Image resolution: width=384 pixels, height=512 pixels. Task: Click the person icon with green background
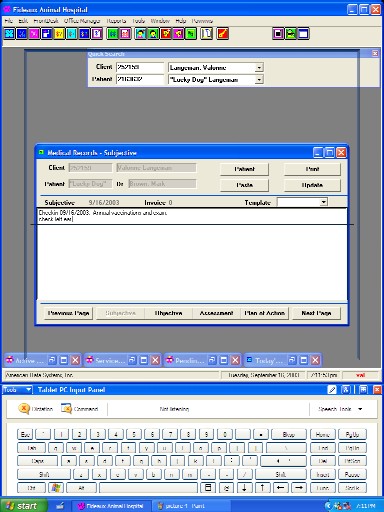(x=153, y=34)
